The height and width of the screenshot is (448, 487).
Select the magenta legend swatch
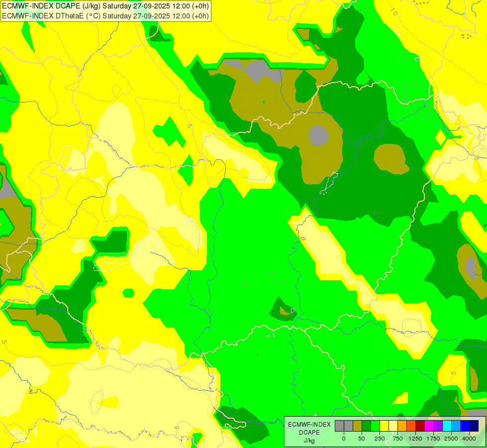(x=429, y=426)
